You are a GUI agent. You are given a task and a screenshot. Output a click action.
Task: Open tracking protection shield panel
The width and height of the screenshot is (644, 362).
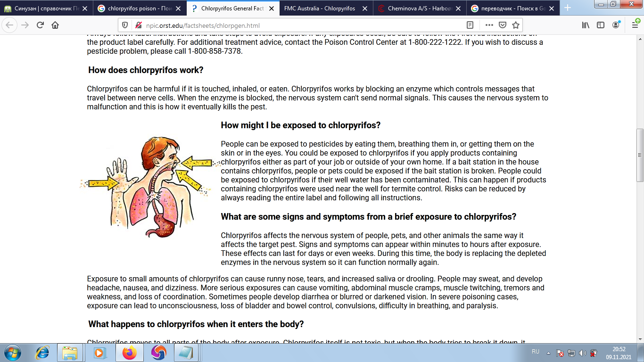point(125,25)
